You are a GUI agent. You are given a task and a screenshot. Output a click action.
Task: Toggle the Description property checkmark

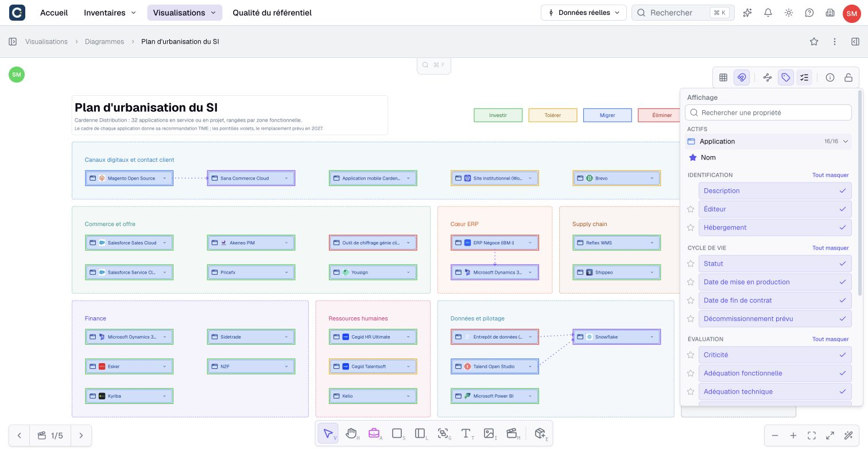843,190
